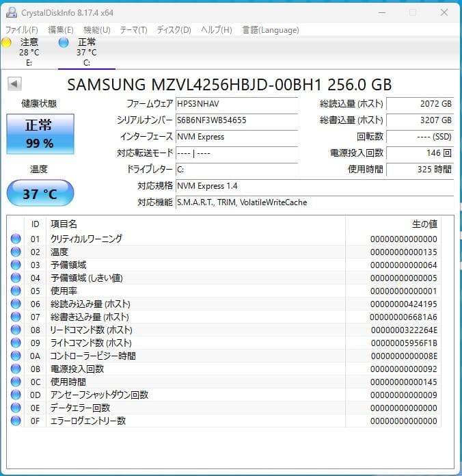Click the 総読込量 value 2072 GB

[x=420, y=104]
